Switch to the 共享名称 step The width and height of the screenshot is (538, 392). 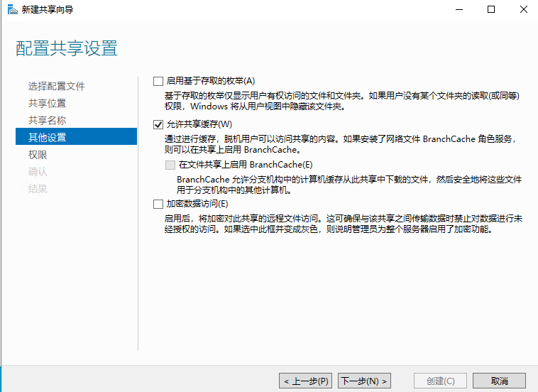pos(48,120)
